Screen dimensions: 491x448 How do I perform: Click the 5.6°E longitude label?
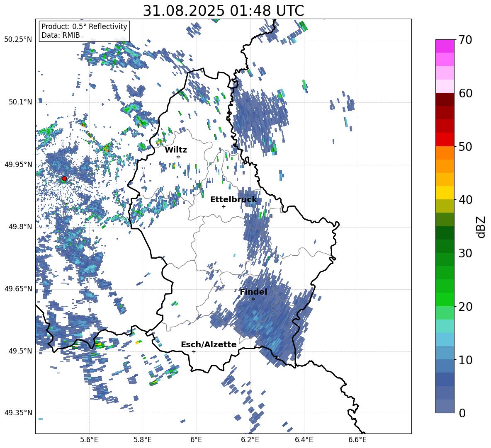89,440
